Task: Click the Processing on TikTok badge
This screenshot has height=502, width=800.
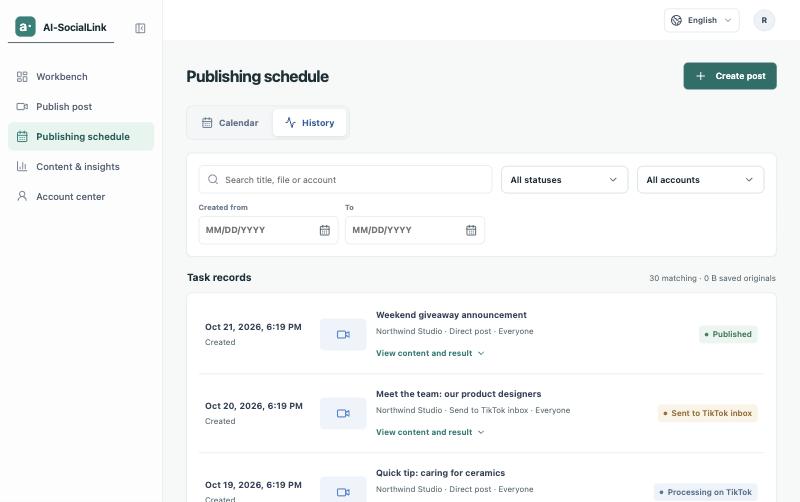Action: click(x=706, y=492)
